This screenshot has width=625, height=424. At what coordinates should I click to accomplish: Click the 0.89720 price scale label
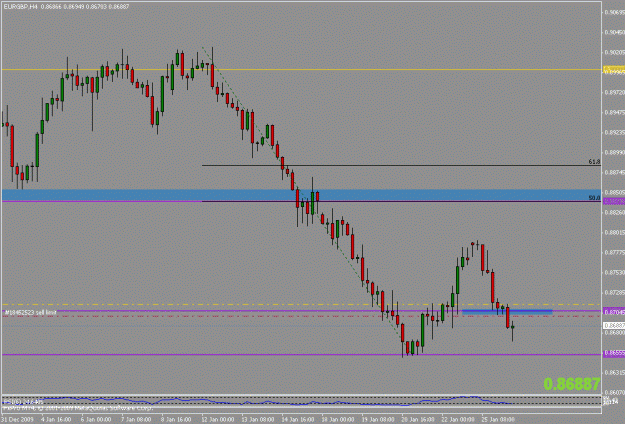(x=614, y=92)
